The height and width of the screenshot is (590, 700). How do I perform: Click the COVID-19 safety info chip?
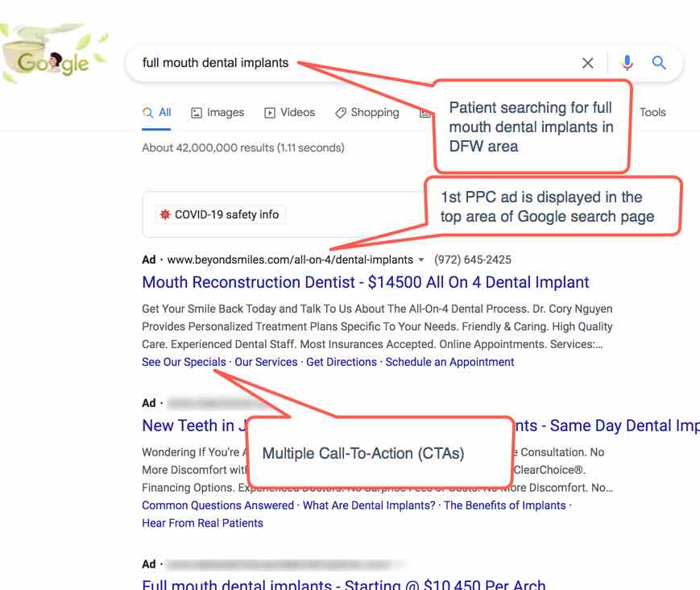220,215
